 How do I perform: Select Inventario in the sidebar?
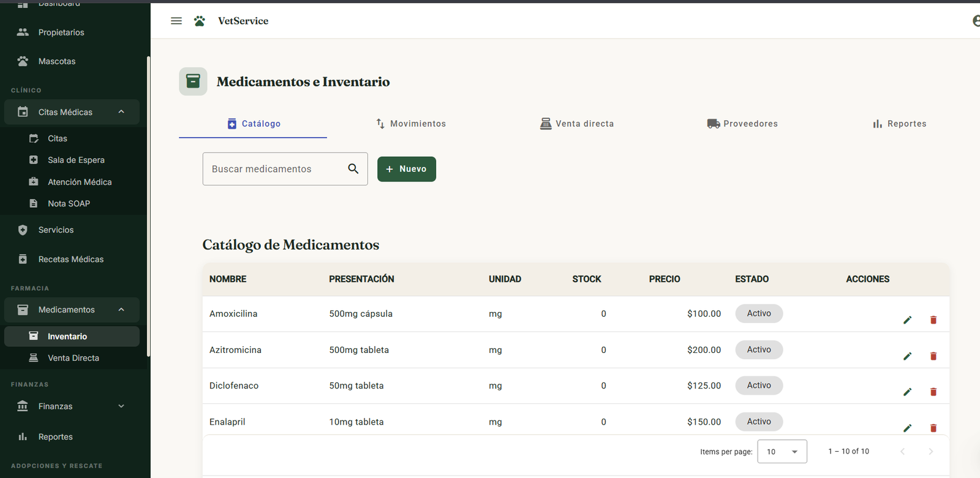(x=72, y=336)
